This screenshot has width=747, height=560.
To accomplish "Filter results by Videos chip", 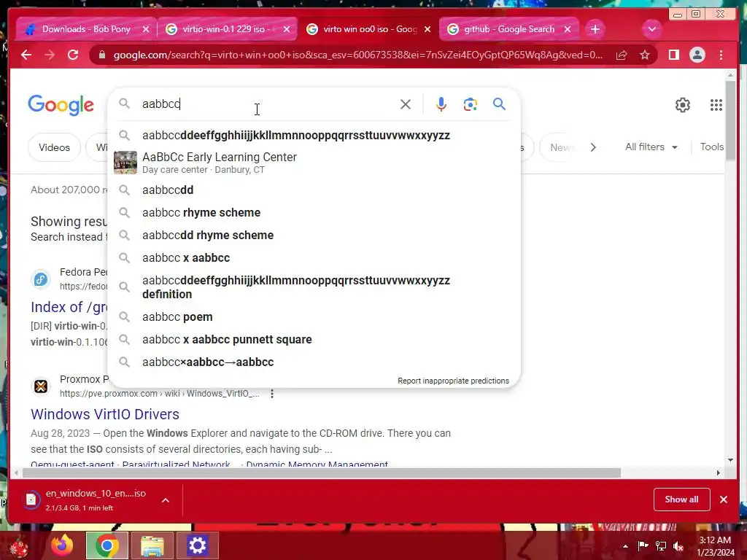I will 54,147.
